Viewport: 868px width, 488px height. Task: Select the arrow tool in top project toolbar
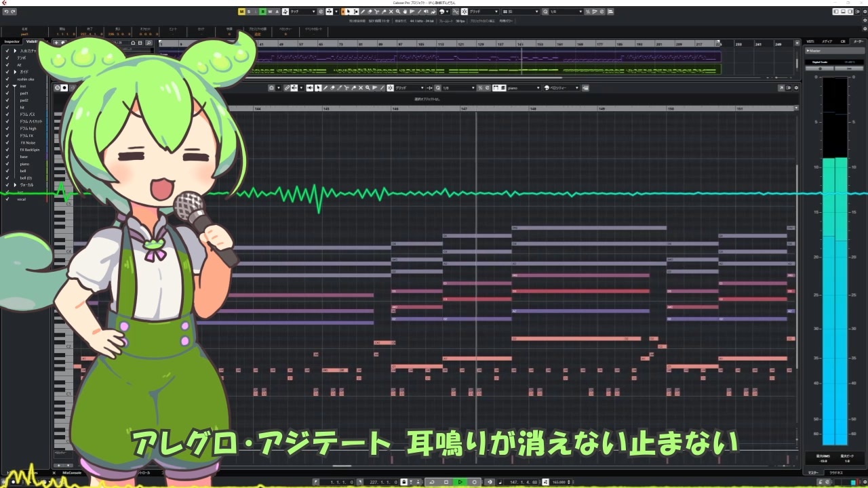click(x=349, y=12)
